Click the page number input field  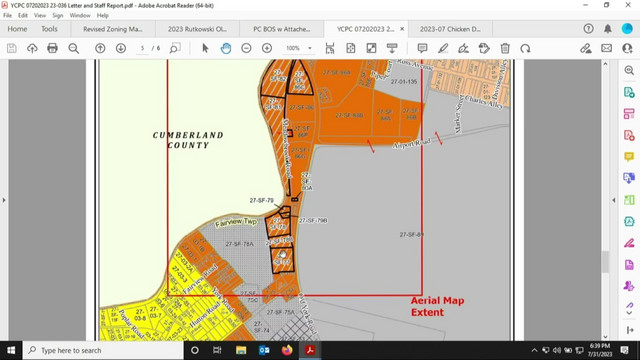tap(142, 48)
